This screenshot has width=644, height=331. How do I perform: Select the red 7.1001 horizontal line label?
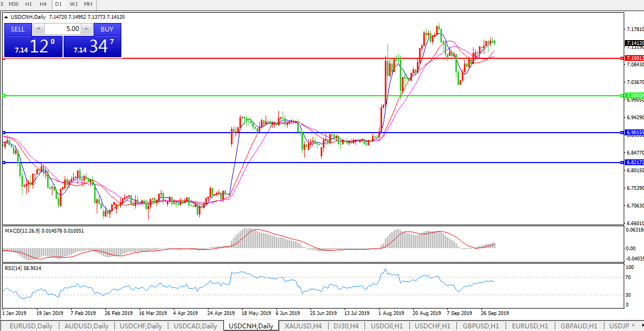tap(634, 58)
